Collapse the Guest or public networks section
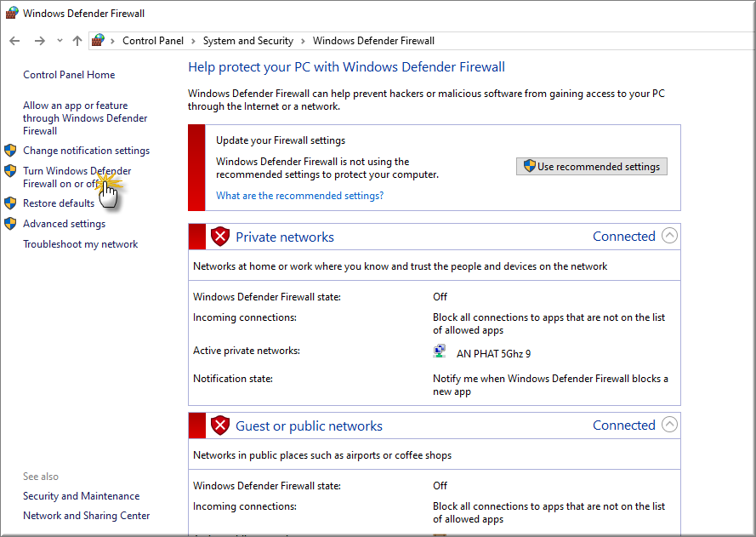Screen dimensions: 756x537 tap(670, 425)
